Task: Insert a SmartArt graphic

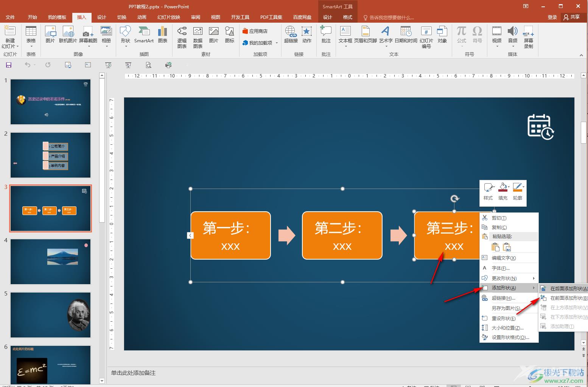Action: [144, 35]
